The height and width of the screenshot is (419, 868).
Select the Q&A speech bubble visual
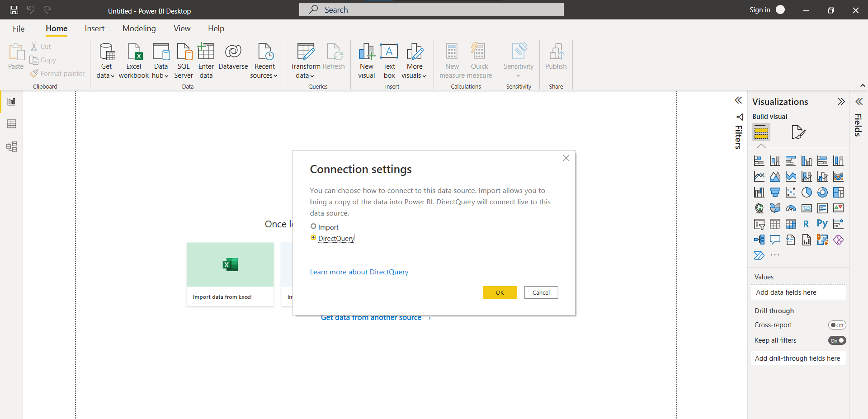pyautogui.click(x=775, y=240)
